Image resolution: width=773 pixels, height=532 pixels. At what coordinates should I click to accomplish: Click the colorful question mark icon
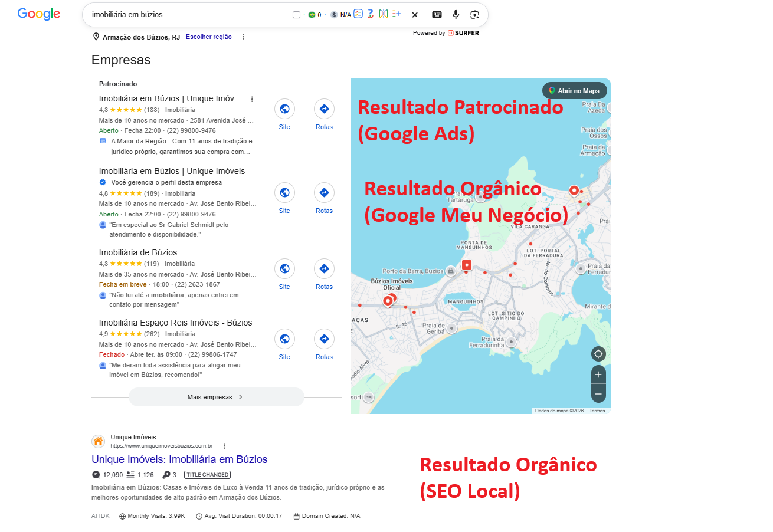click(371, 14)
